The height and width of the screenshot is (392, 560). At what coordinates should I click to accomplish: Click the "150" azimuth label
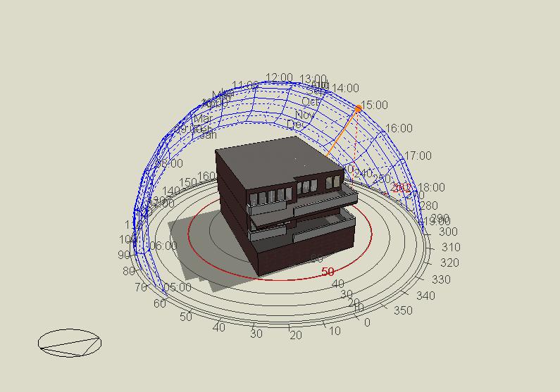click(x=188, y=182)
